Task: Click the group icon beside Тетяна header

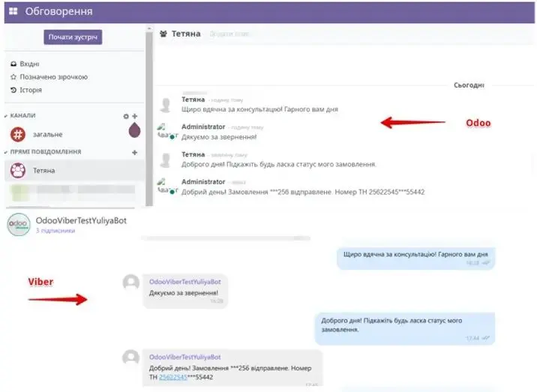Action: point(164,34)
